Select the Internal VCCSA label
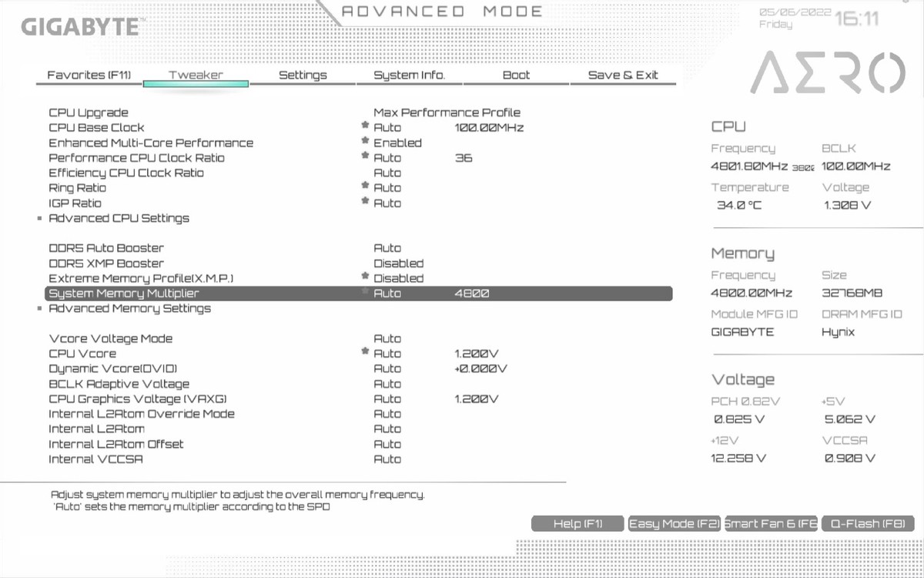The image size is (924, 578). pyautogui.click(x=95, y=459)
